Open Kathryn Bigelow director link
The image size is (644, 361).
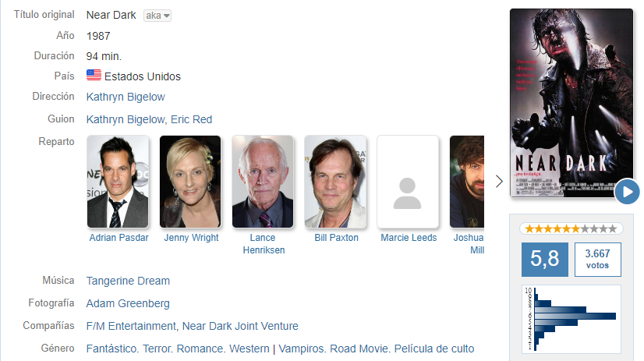126,97
